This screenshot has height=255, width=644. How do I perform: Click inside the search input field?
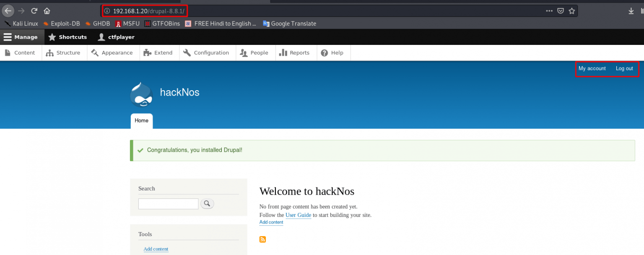pyautogui.click(x=168, y=203)
